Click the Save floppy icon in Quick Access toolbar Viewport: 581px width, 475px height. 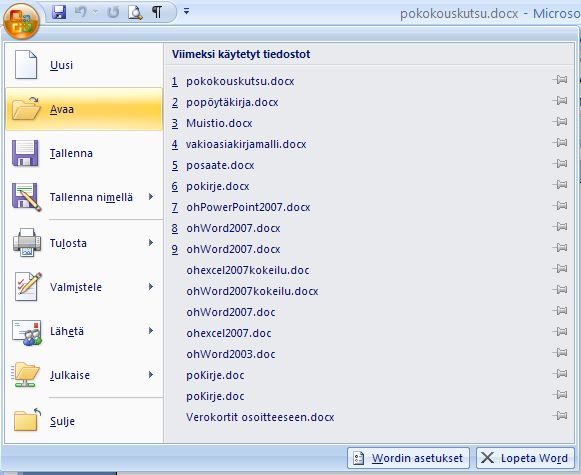[59, 12]
